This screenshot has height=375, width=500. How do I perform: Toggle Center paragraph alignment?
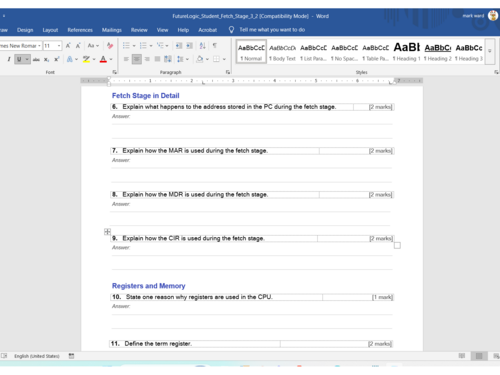pos(136,59)
